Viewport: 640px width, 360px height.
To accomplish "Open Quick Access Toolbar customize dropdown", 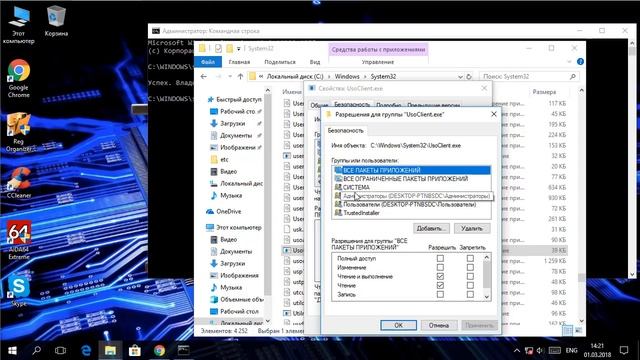I will (x=239, y=49).
